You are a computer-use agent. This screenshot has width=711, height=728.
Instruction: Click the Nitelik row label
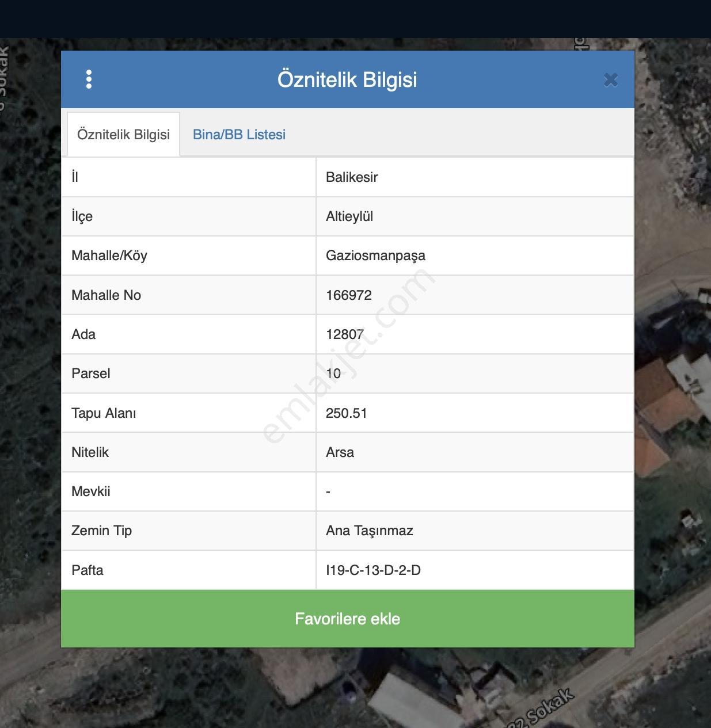(90, 452)
